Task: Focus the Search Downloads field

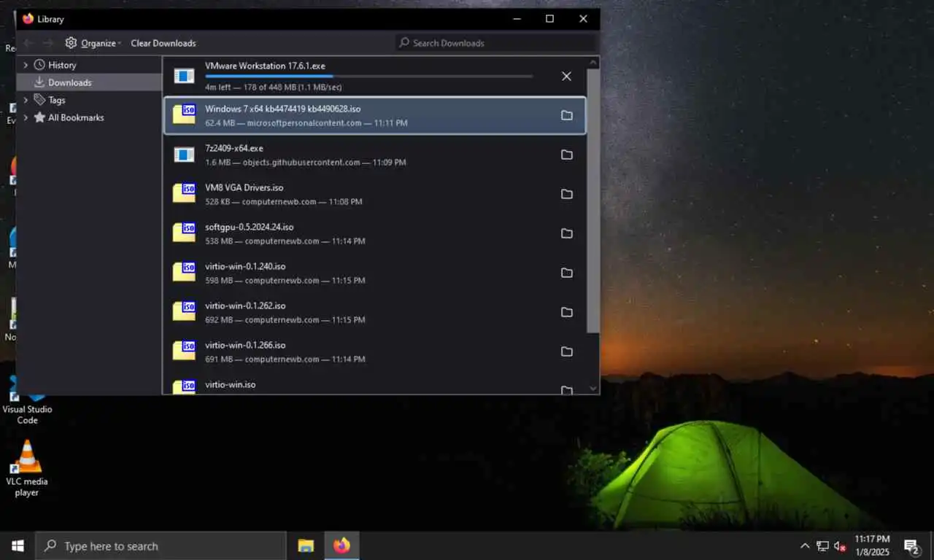Action: [x=496, y=43]
